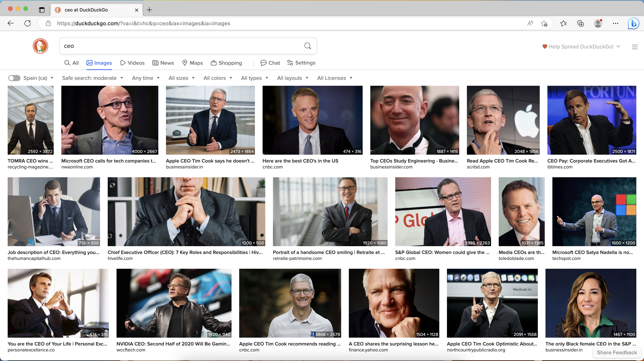This screenshot has width=644, height=361.
Task: Open a new tab with plus icon
Action: [x=149, y=10]
